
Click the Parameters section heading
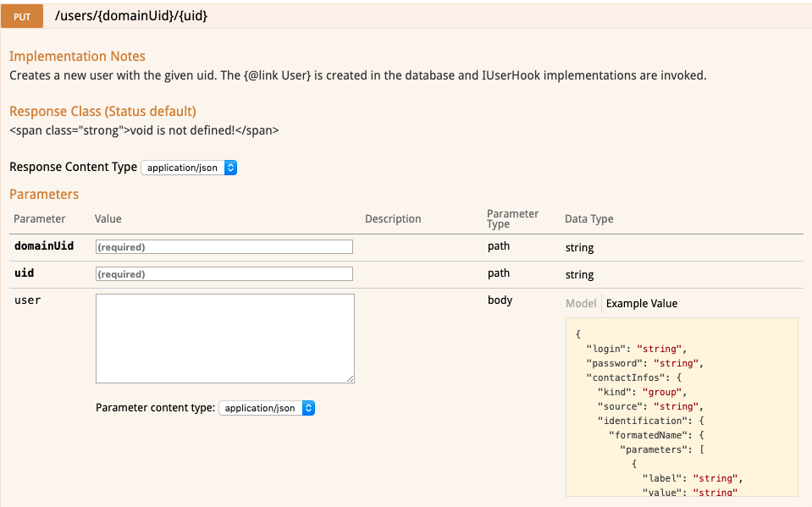(x=44, y=195)
